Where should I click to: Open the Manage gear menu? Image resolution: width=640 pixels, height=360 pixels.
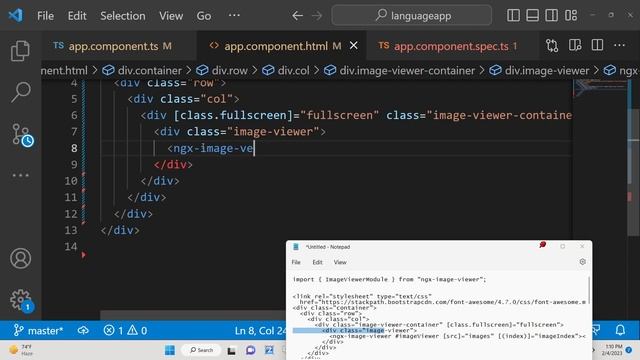pos(21,301)
